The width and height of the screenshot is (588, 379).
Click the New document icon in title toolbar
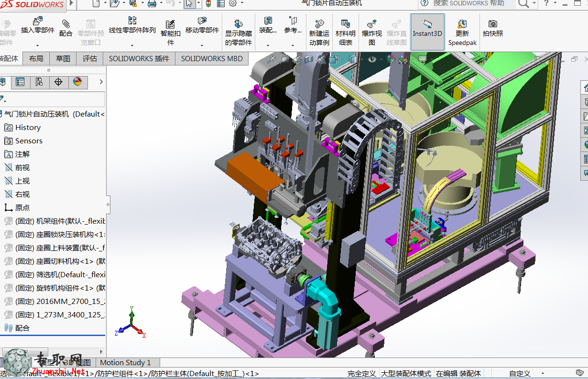coord(96,4)
